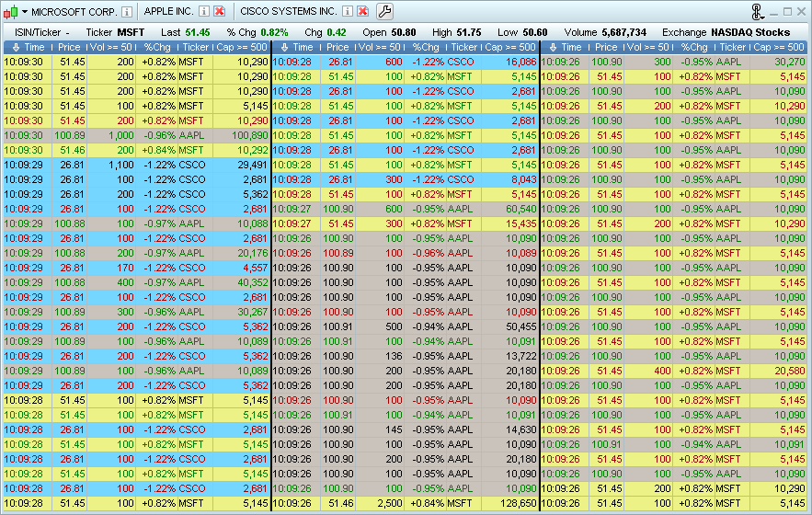Select the AAPL row with volume 1,000 in the first panel
The image size is (812, 515).
click(136, 135)
